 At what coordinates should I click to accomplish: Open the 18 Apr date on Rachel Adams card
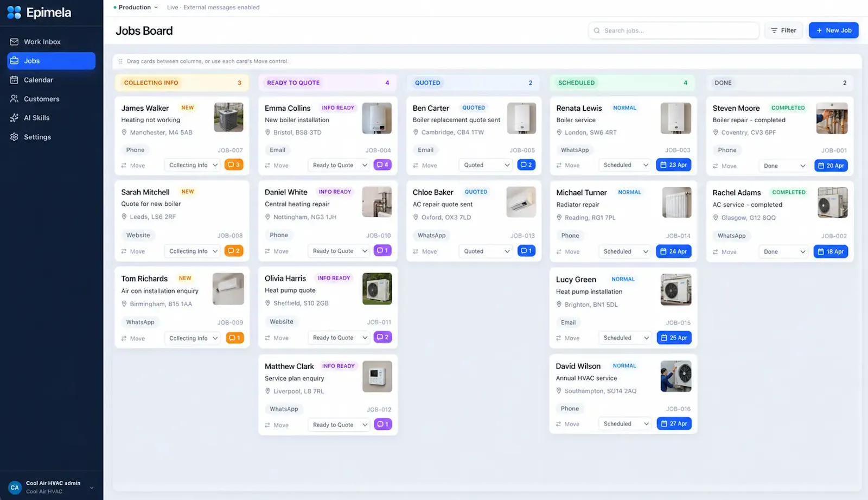click(831, 251)
